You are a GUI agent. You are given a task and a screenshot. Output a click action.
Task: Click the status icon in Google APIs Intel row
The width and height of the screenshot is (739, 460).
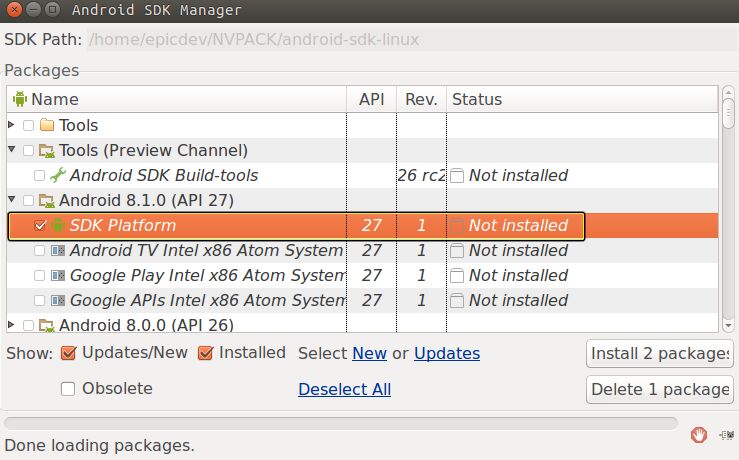(x=457, y=301)
